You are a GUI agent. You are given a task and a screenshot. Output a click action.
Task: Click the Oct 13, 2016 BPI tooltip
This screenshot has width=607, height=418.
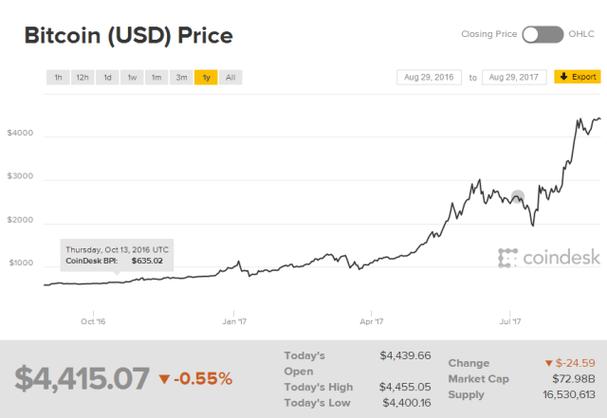pyautogui.click(x=116, y=254)
